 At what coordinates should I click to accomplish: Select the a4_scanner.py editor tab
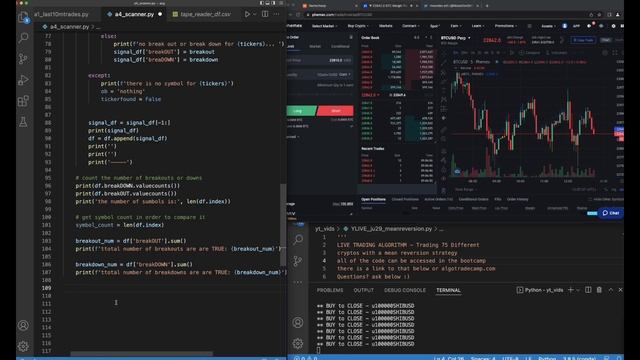tap(134, 14)
